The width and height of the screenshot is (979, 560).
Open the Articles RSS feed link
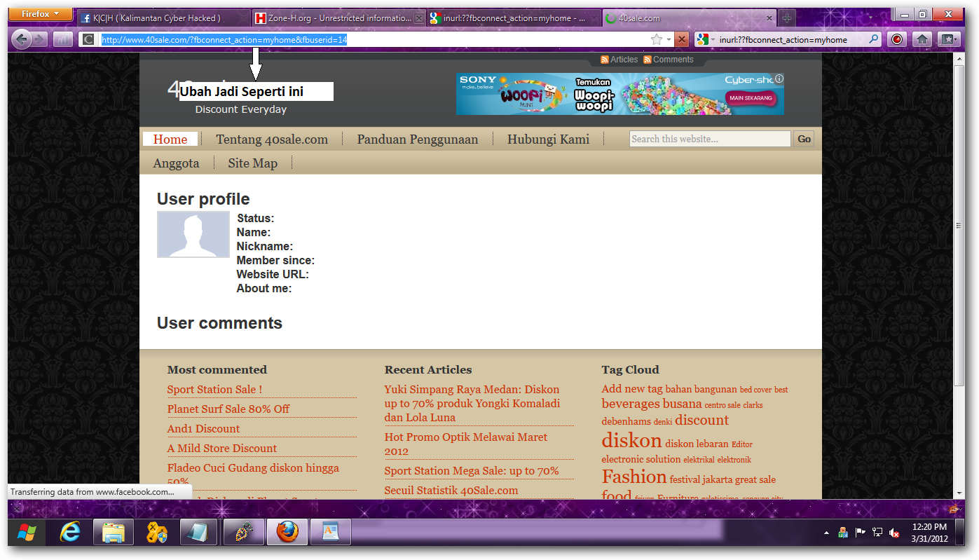coord(619,60)
